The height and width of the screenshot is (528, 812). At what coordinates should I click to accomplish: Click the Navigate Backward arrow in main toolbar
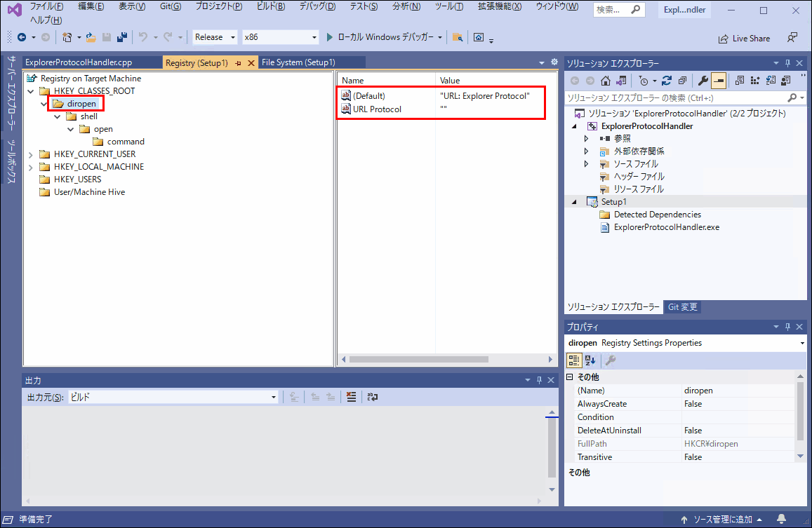(22, 37)
